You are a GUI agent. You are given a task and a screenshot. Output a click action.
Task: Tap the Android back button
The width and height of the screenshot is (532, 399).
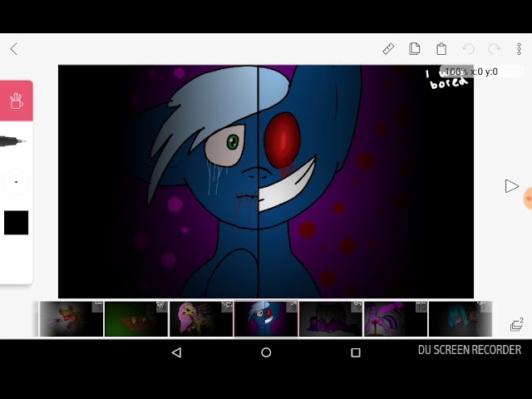177,352
